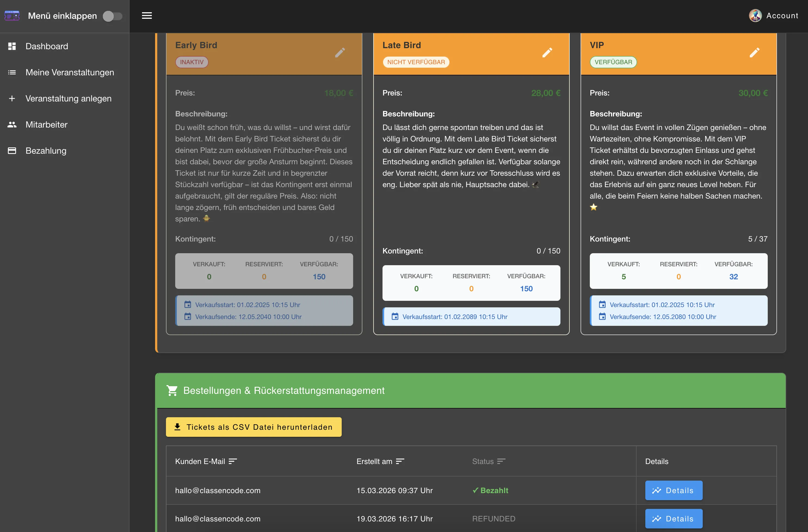Viewport: 808px width, 532px height.
Task: Go to Veranstaltung anlegen menu item
Action: coord(68,98)
